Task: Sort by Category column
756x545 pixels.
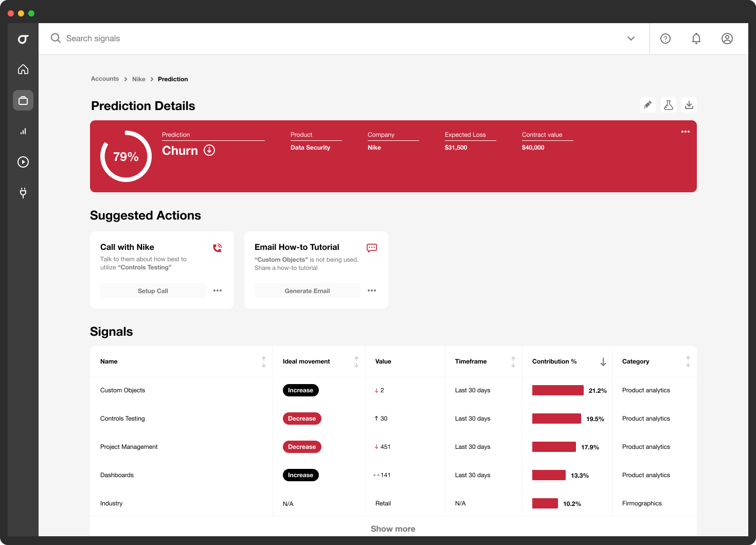Action: click(x=688, y=362)
